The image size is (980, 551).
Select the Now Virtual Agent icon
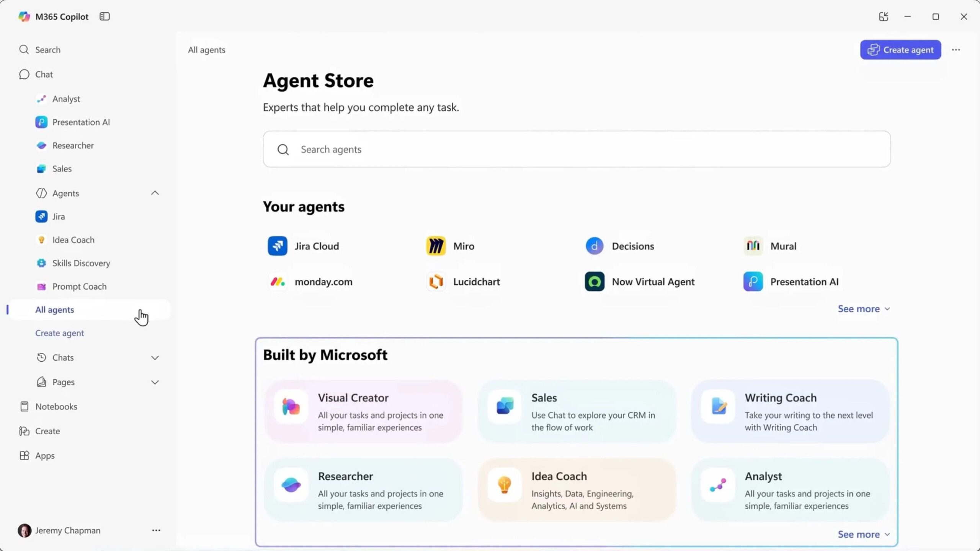595,282
